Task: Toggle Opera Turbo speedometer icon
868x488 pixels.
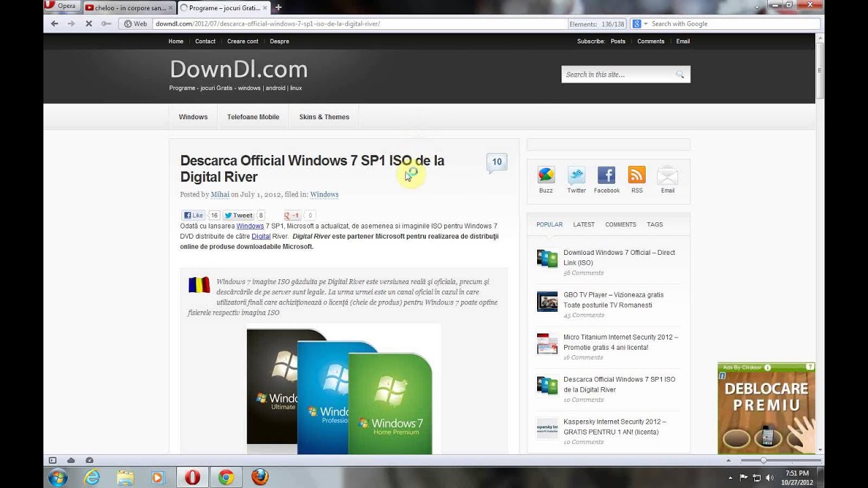Action: [89, 460]
